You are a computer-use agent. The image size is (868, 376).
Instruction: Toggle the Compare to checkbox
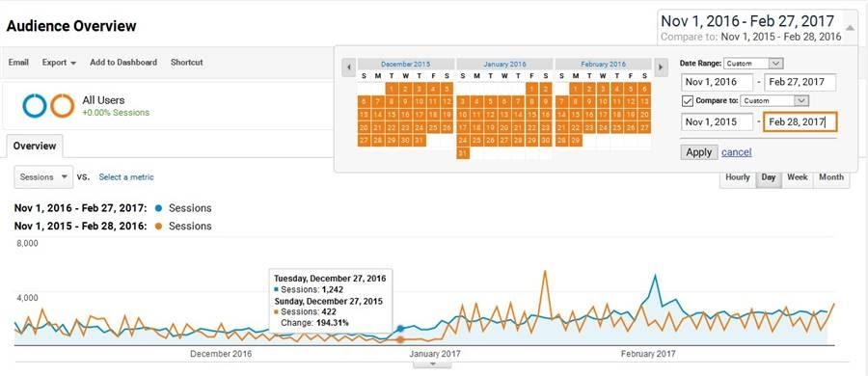point(688,101)
